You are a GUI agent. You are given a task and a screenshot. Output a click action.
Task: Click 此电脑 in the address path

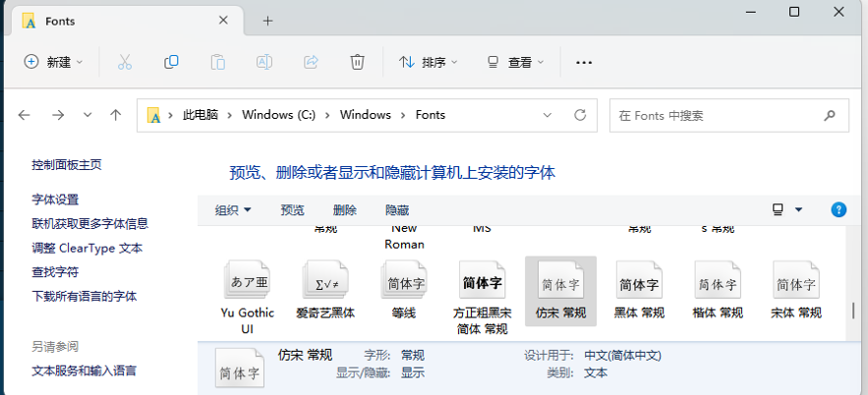pyautogui.click(x=201, y=115)
